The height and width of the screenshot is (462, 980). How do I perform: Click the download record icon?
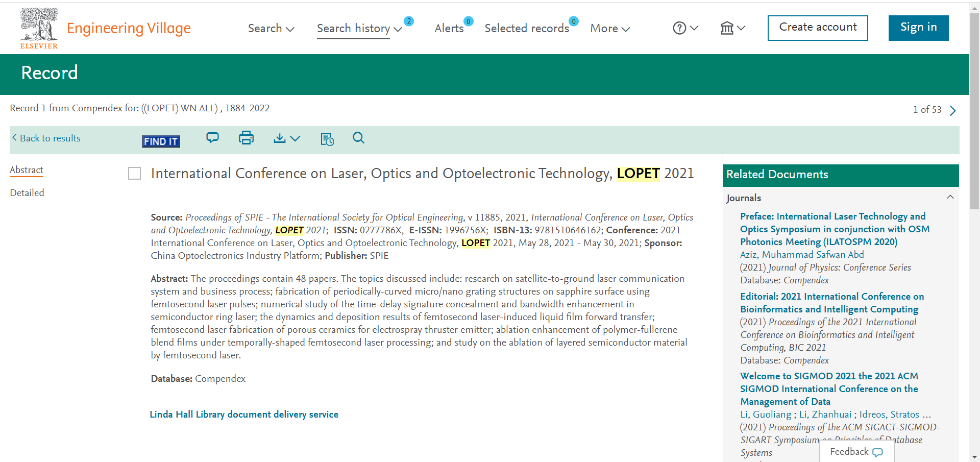279,138
